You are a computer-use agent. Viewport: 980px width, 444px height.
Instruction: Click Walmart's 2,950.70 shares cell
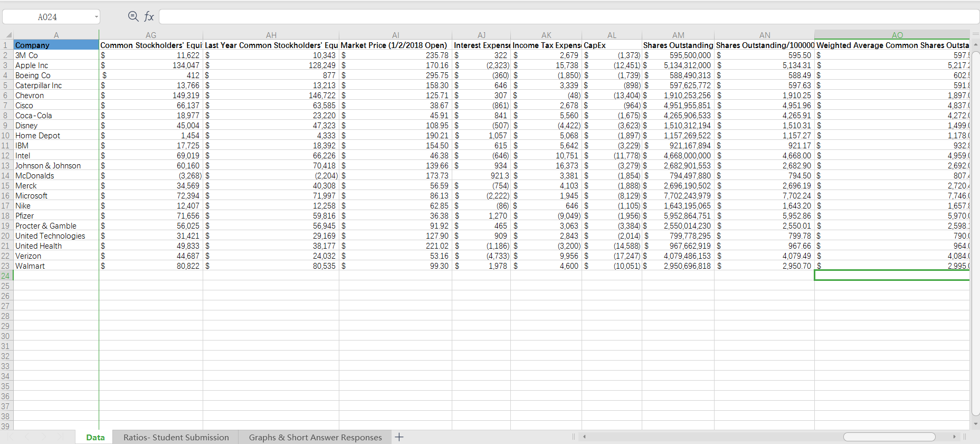tap(765, 266)
